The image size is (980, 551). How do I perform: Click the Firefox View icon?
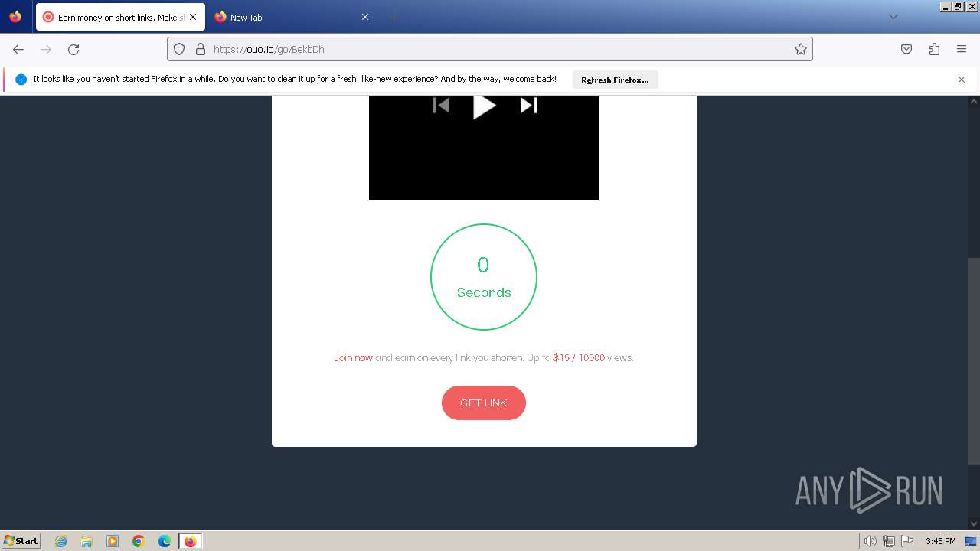tap(15, 17)
